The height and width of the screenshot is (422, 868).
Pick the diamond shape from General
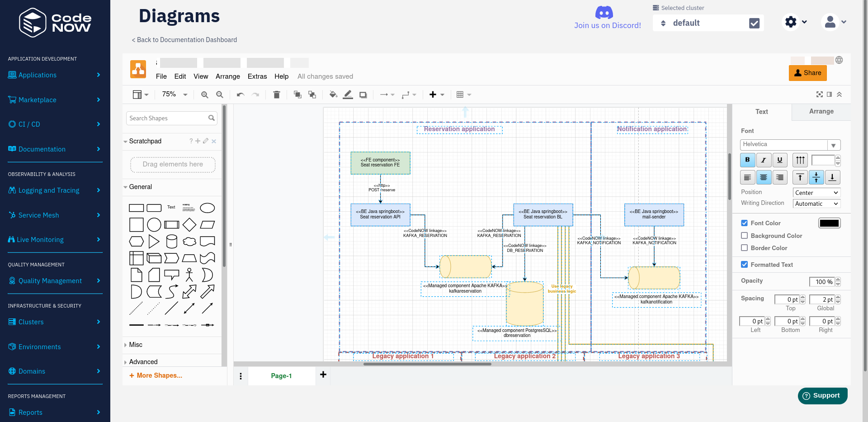tap(189, 224)
